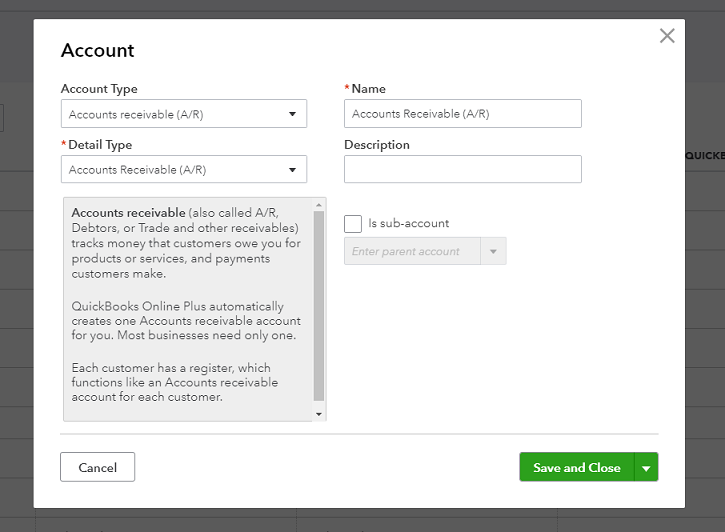This screenshot has width=725, height=532.
Task: Click the empty Description field
Action: tap(462, 169)
